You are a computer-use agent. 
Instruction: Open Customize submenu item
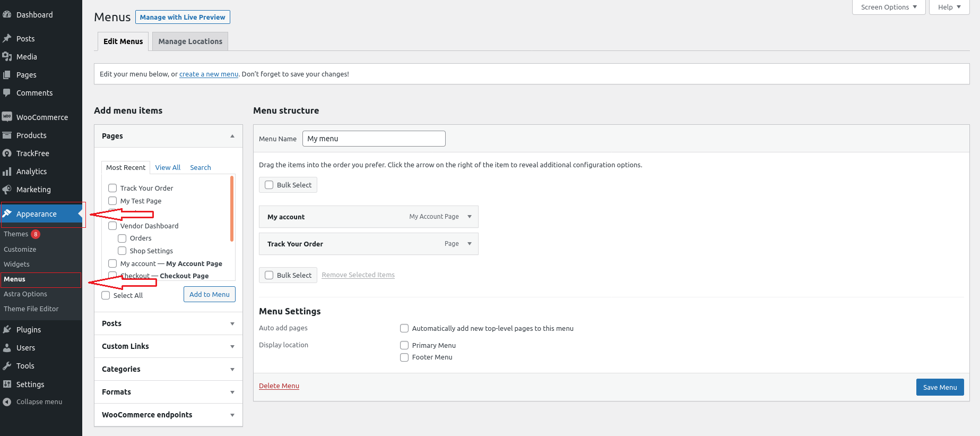point(20,249)
